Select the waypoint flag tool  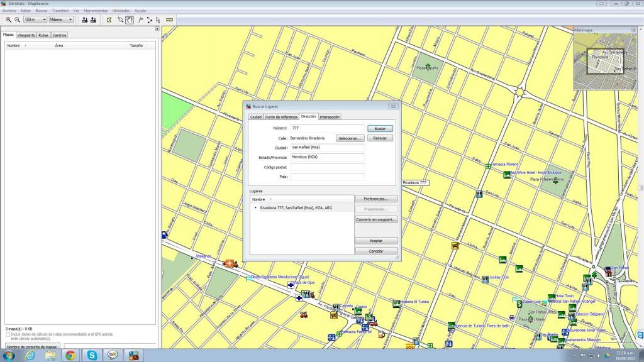click(x=141, y=19)
